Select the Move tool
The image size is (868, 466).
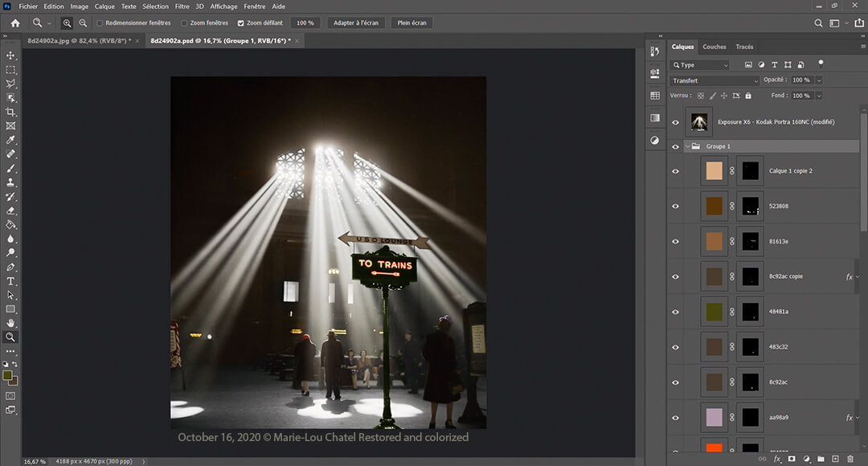pos(10,55)
